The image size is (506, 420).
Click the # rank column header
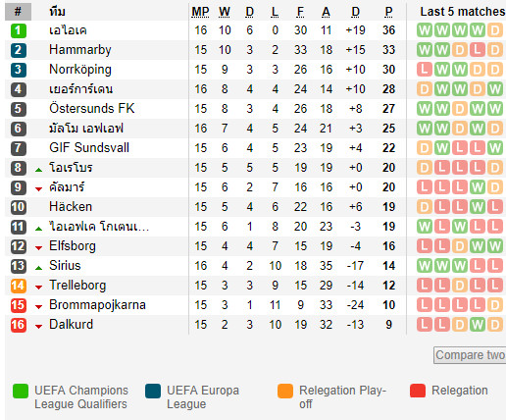(x=18, y=12)
